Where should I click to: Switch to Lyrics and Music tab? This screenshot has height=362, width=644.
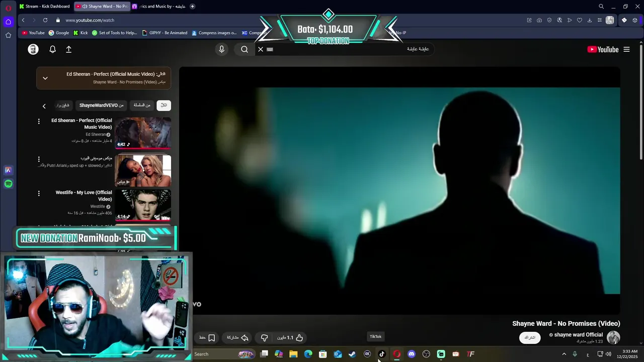click(x=159, y=7)
